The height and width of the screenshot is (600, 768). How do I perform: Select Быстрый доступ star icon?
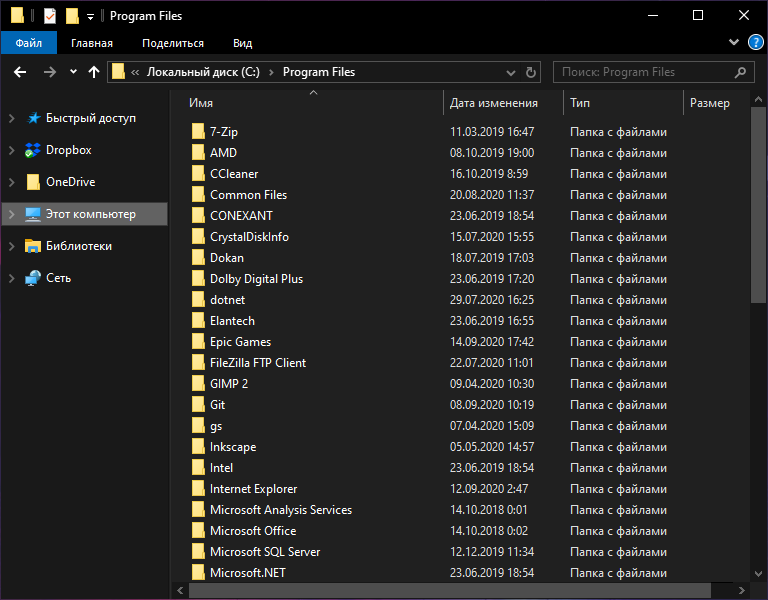[x=33, y=118]
